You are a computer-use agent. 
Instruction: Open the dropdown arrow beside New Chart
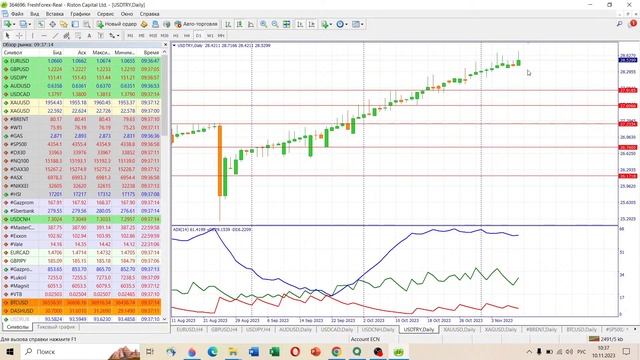pos(14,24)
